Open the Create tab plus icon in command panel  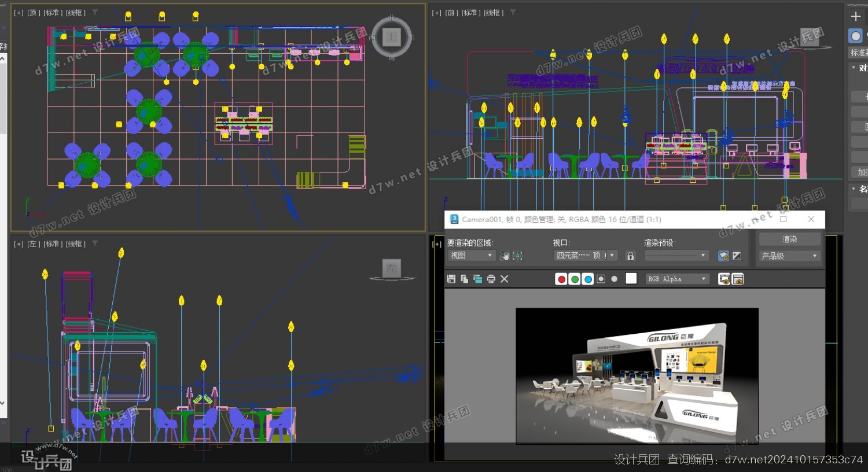click(856, 16)
